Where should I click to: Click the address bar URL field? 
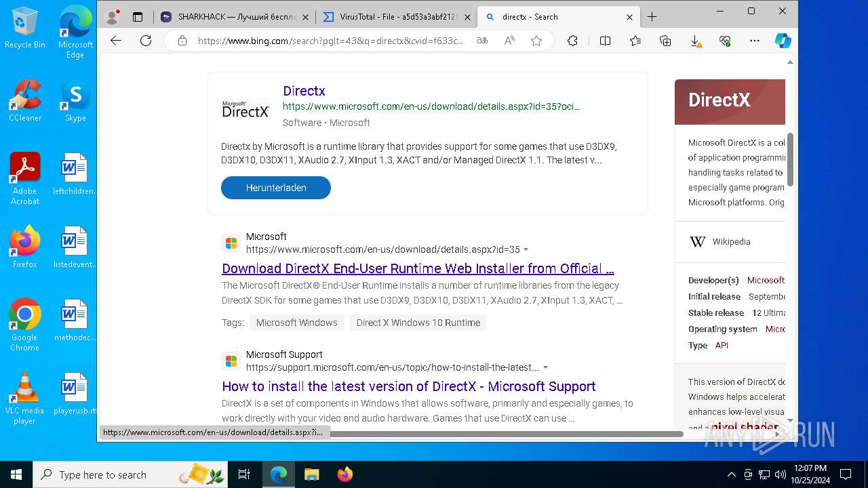pos(331,41)
